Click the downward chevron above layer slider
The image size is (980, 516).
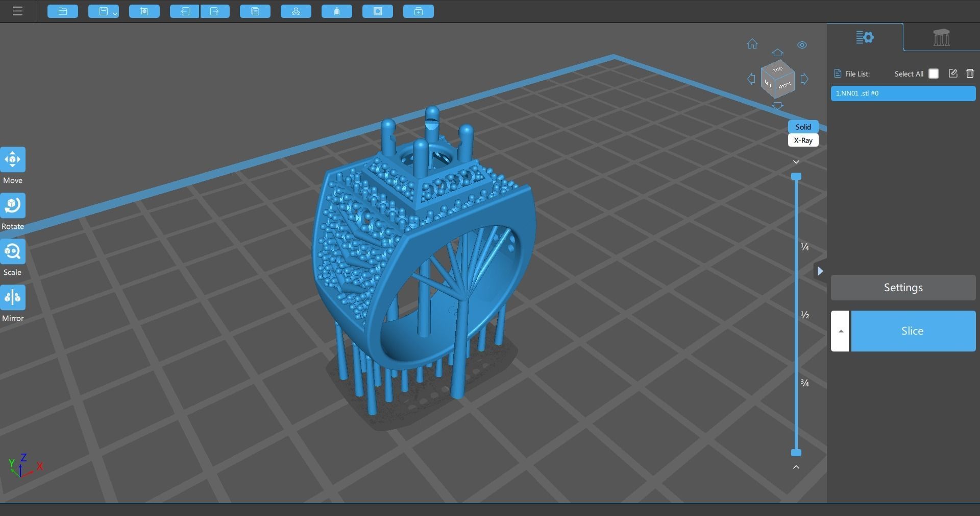[796, 162]
